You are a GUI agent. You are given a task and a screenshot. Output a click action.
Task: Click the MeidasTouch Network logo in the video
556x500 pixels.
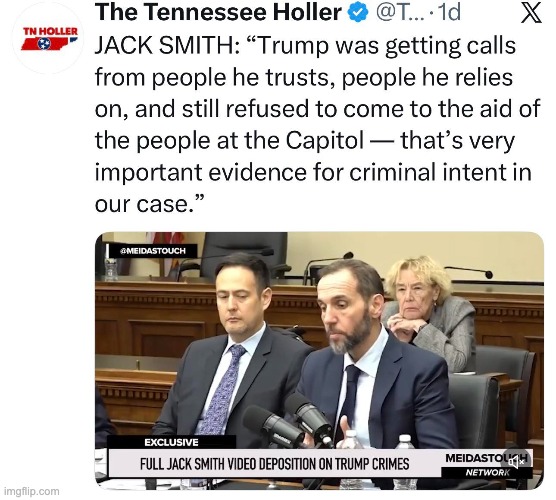pyautogui.click(x=486, y=465)
